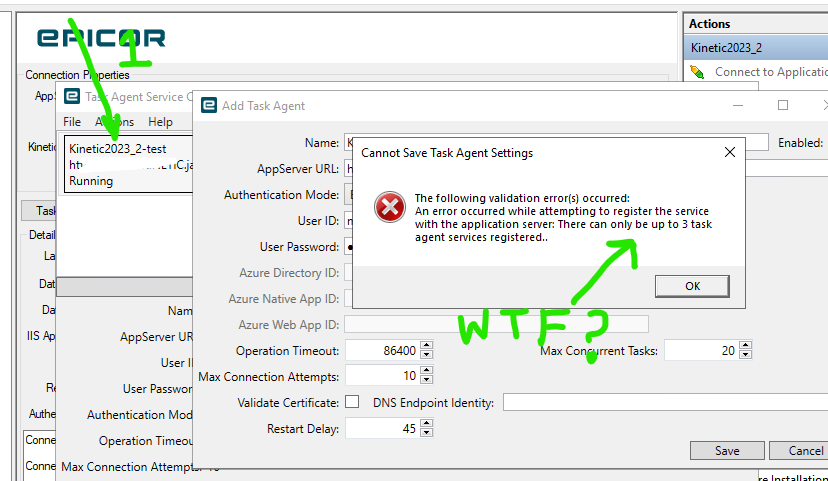Click the Epicor icon in Task Agent Service title bar

[x=72, y=97]
